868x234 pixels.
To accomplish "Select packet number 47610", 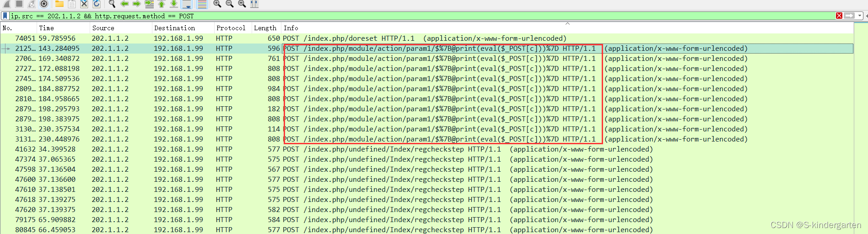I will 426,190.
